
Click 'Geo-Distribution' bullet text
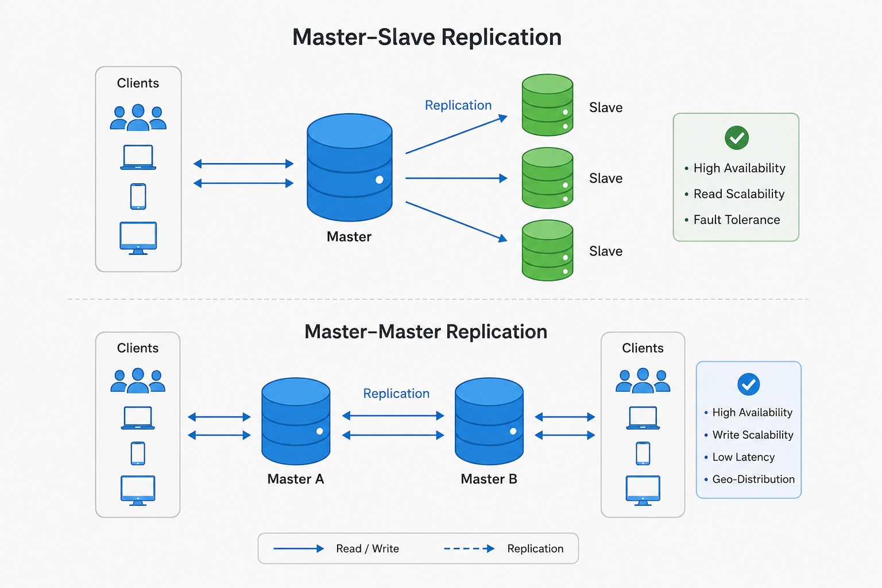[x=753, y=479]
